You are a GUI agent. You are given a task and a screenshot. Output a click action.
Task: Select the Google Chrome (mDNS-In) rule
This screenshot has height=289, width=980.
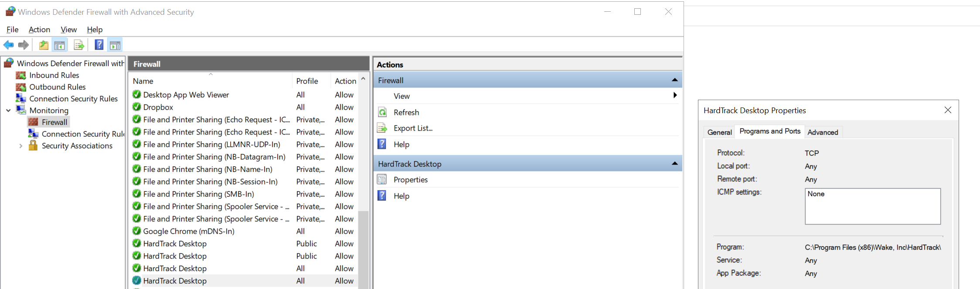coord(244,231)
